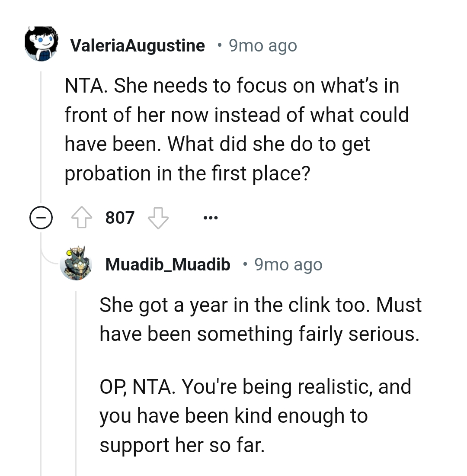The width and height of the screenshot is (467, 476).
Task: Open Muadib_Muadib's user profile link
Action: pyautogui.click(x=168, y=264)
